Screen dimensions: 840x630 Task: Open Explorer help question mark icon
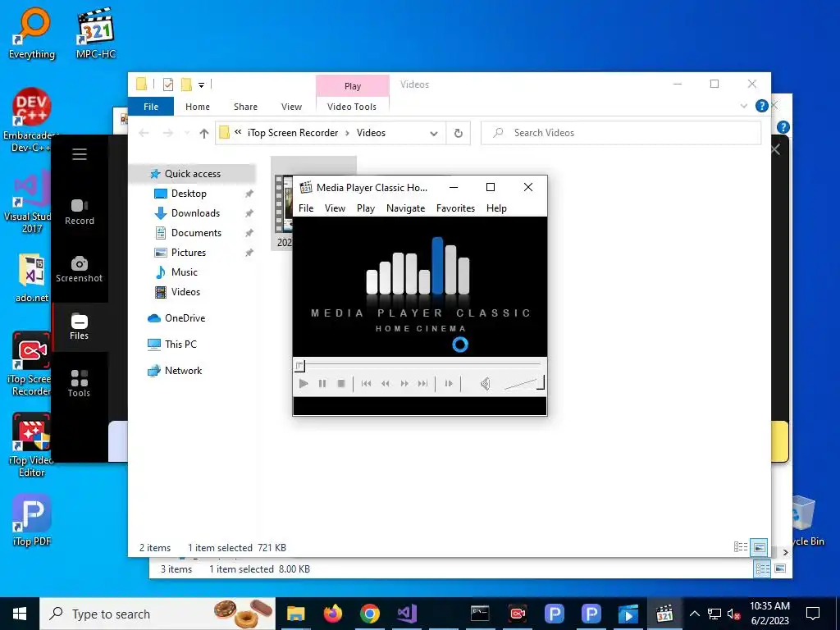click(761, 106)
